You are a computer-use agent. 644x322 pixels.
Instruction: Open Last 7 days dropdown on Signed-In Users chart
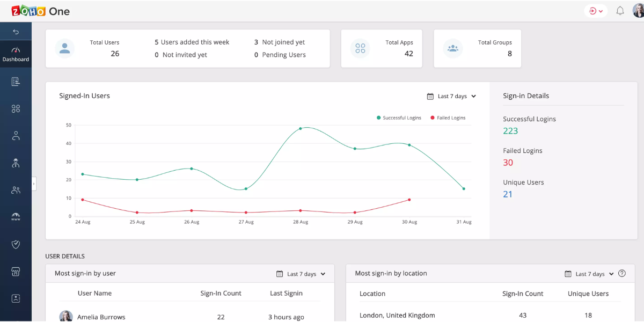pyautogui.click(x=451, y=96)
